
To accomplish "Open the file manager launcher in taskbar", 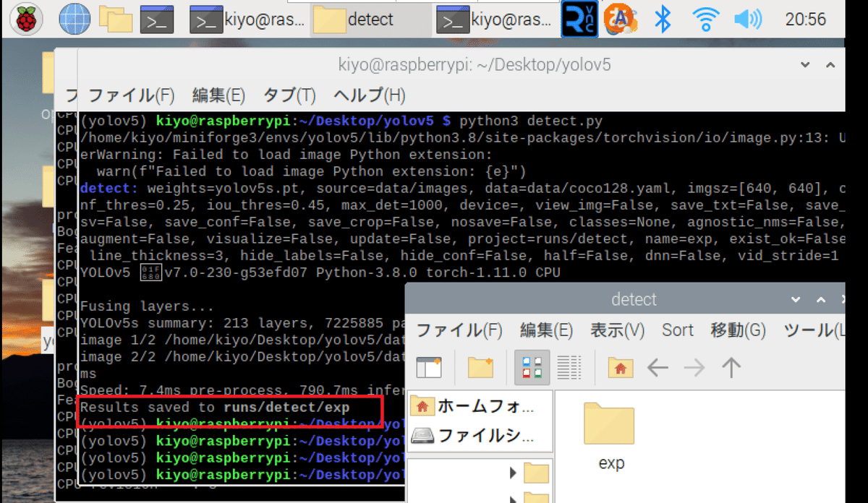I will click(x=115, y=19).
